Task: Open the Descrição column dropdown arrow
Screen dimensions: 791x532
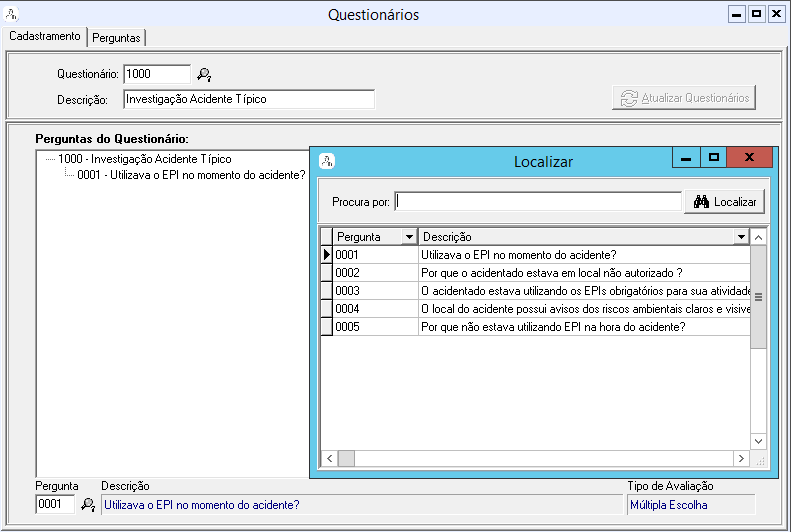Action: (740, 237)
